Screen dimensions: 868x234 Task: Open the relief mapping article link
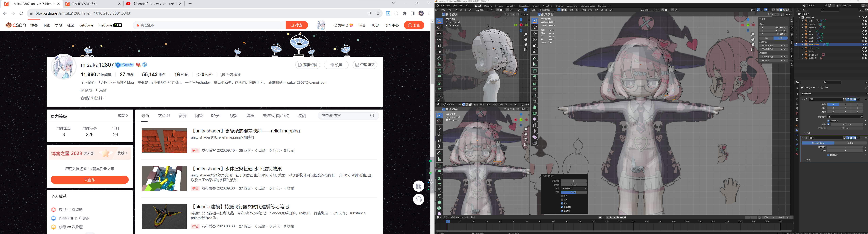[245, 131]
